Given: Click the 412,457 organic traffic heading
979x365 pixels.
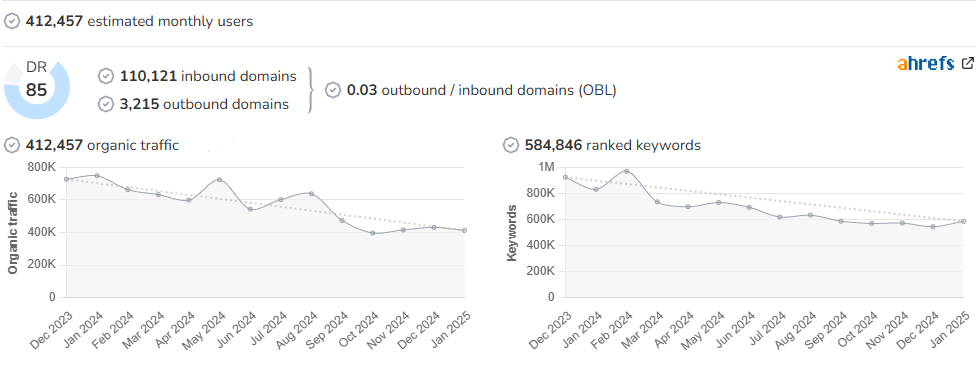Looking at the screenshot, I should pos(102,145).
